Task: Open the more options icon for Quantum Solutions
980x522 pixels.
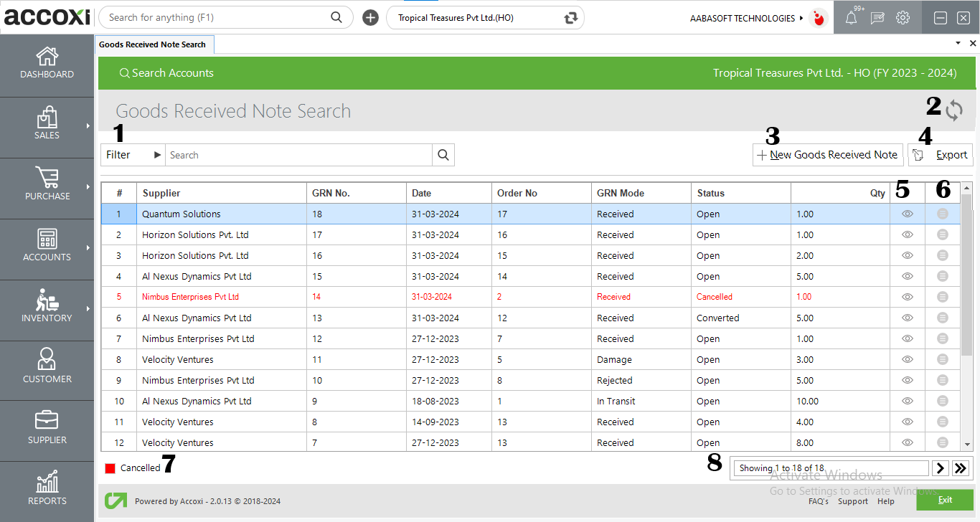Action: click(x=943, y=214)
